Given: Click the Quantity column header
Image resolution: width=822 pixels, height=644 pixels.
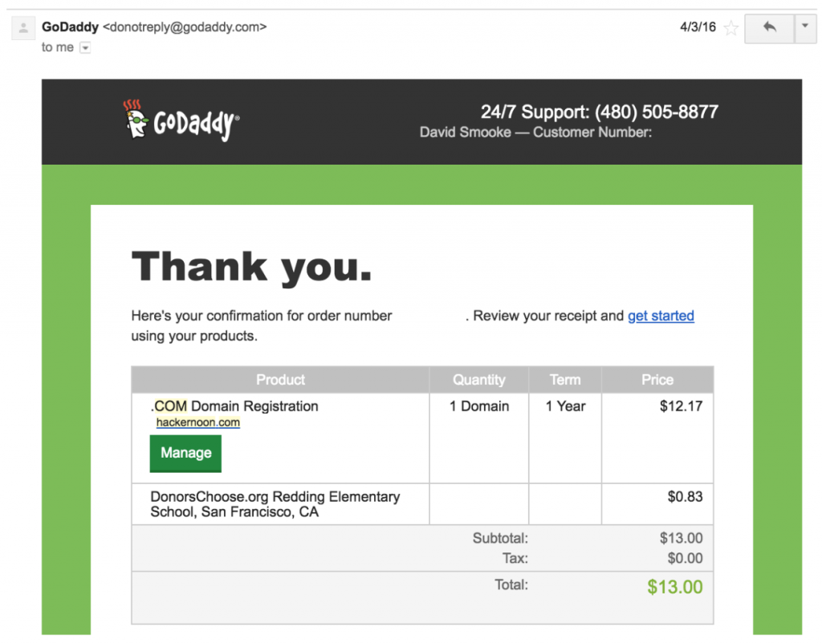Looking at the screenshot, I should click(x=479, y=380).
